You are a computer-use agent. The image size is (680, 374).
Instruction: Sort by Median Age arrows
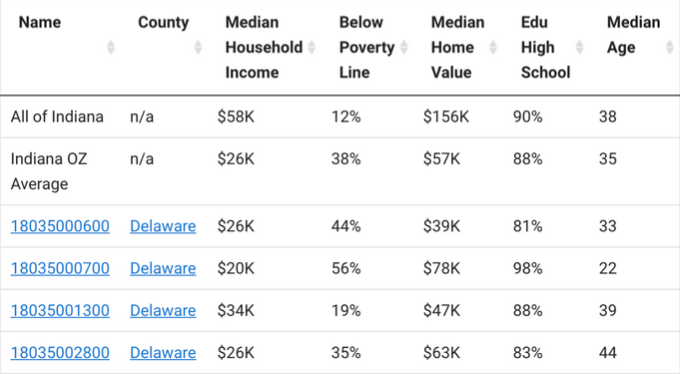(670, 47)
